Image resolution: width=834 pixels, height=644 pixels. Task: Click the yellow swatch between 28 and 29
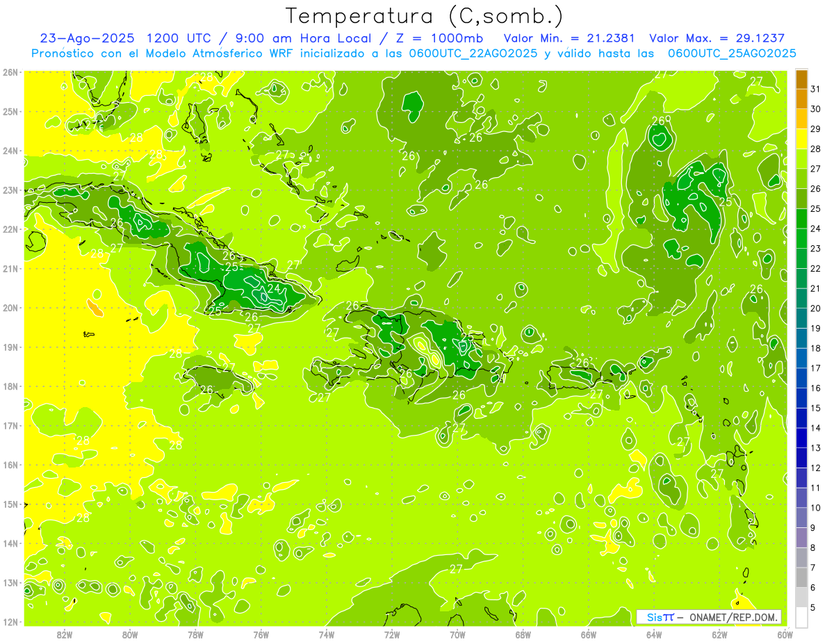pos(801,139)
